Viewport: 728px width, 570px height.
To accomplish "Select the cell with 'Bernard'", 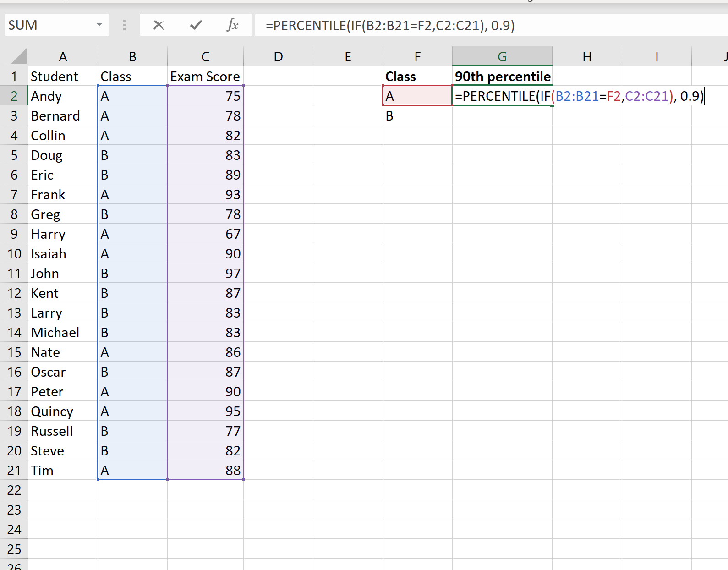I will click(x=63, y=115).
